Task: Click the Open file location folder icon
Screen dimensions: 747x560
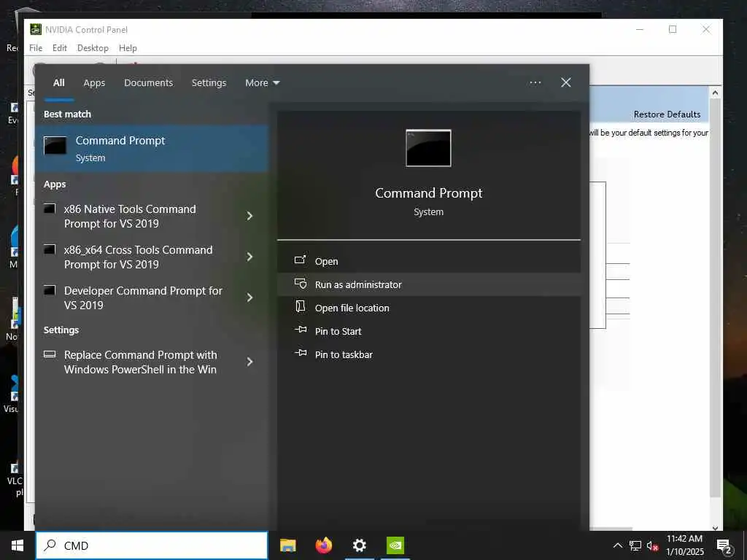Action: (300, 306)
